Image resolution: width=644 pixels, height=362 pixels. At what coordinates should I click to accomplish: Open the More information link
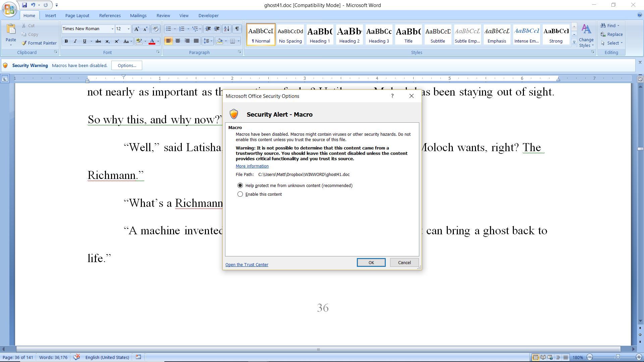[252, 166]
